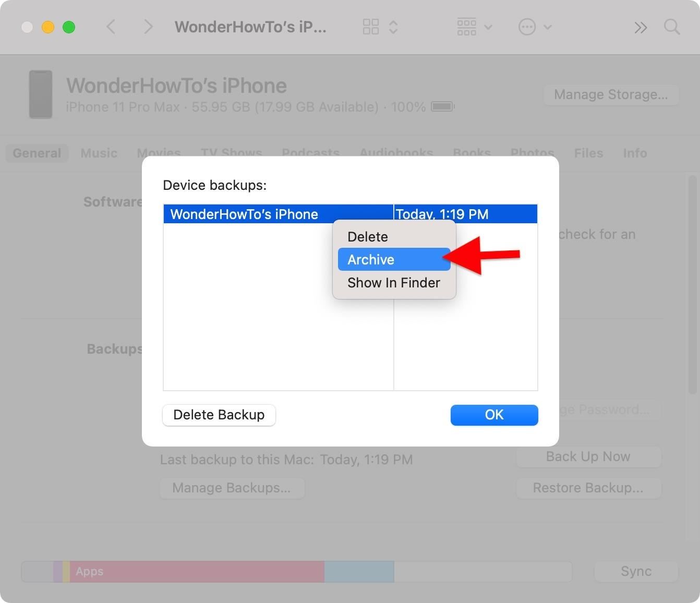
Task: Choose Delete in the context menu
Action: coord(394,237)
